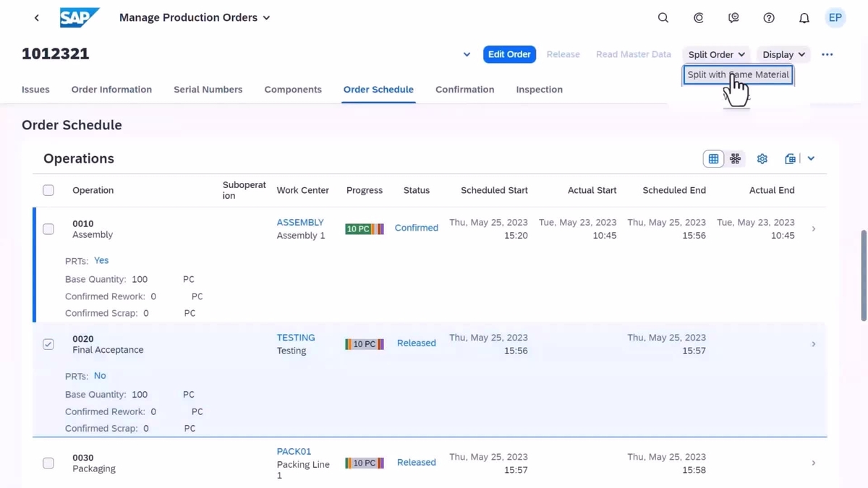Switch to the Components tab
This screenshot has width=868, height=488.
(x=292, y=89)
